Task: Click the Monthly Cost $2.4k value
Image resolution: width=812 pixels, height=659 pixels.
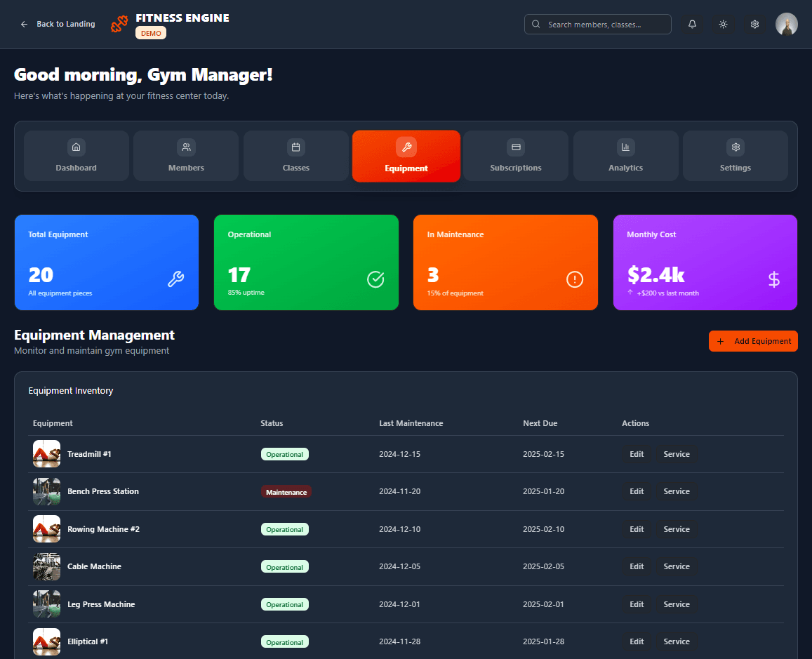Action: click(x=655, y=275)
